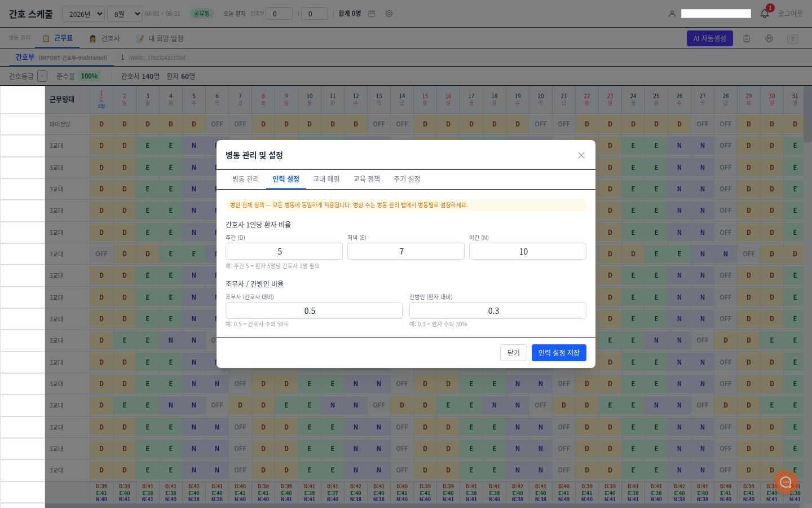Click the 간병인 (환자 대비) input field
This screenshot has width=812, height=508.
click(498, 310)
